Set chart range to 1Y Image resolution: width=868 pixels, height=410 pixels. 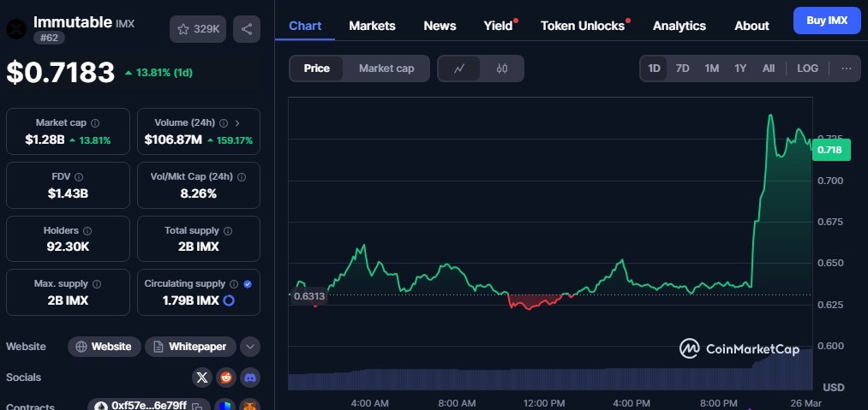tap(740, 68)
